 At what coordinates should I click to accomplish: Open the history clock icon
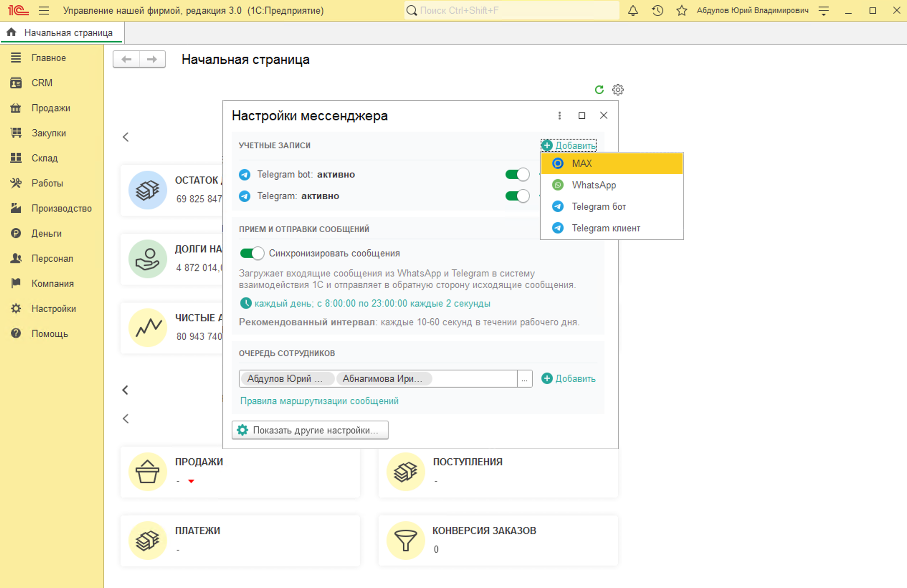(657, 11)
